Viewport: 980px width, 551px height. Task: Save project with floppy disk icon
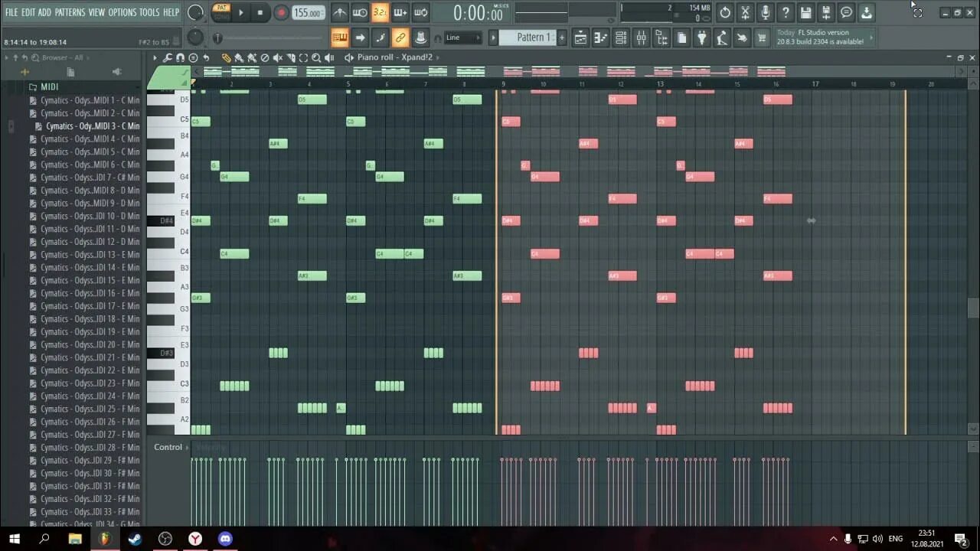click(805, 12)
